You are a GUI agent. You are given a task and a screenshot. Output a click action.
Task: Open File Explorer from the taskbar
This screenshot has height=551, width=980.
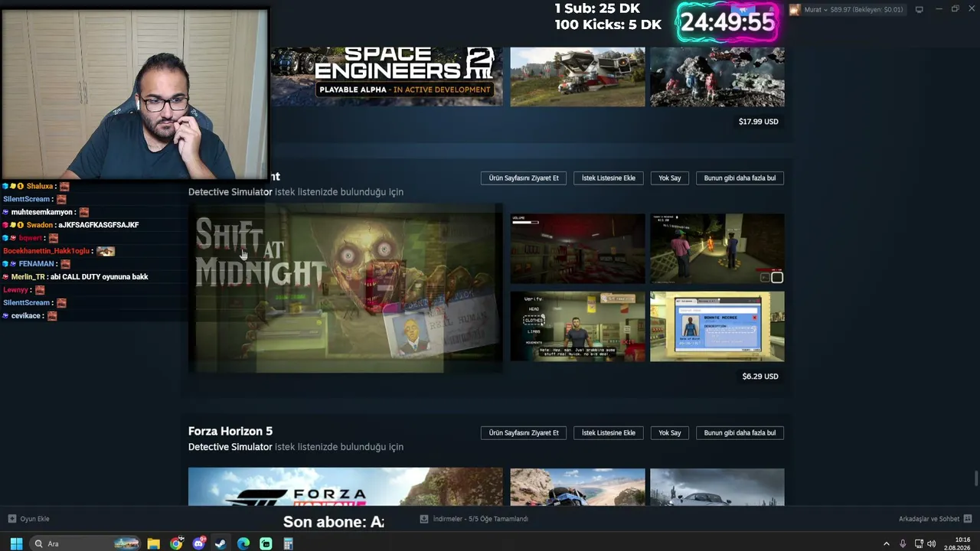pos(153,543)
